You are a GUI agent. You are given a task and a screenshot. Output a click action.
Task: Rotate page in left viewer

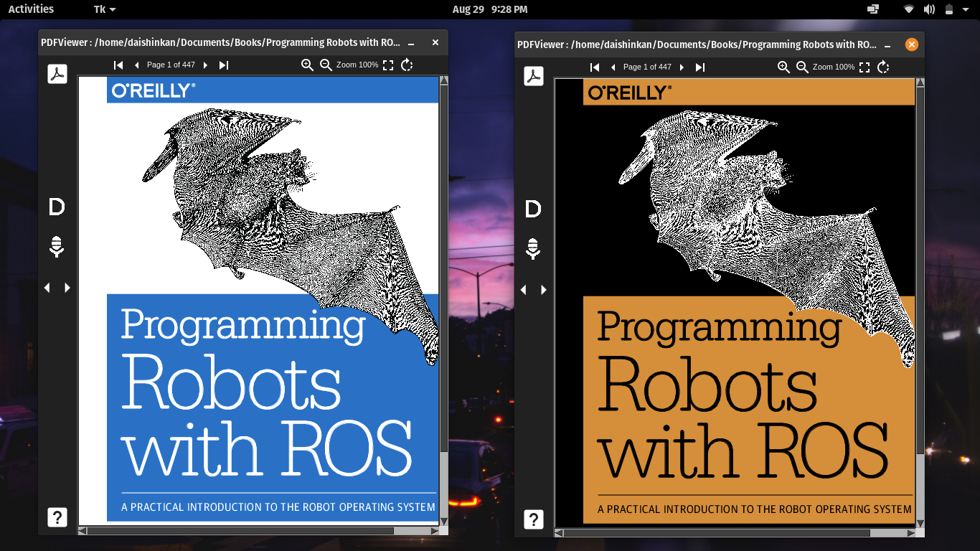(407, 65)
